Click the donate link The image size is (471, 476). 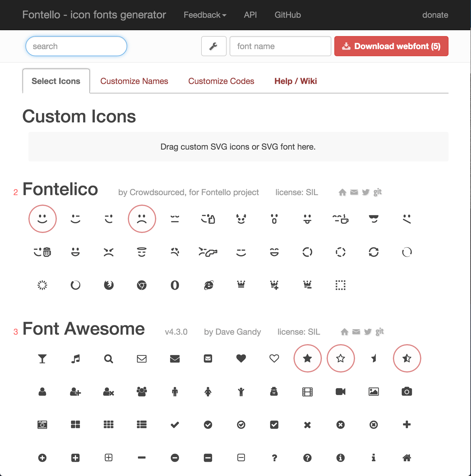tap(435, 15)
